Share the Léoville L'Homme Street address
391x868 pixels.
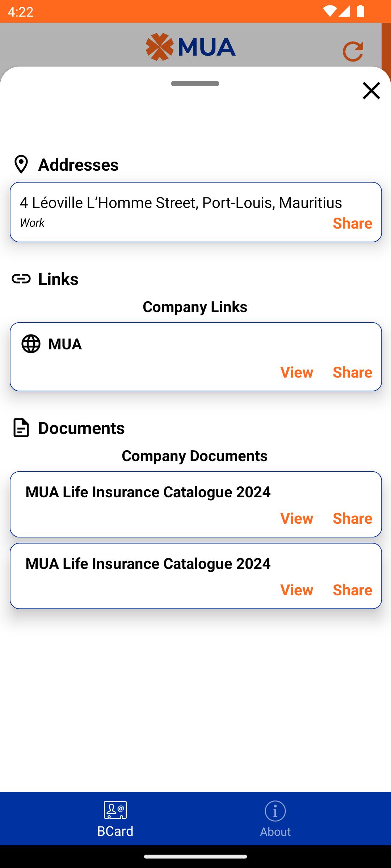point(352,223)
